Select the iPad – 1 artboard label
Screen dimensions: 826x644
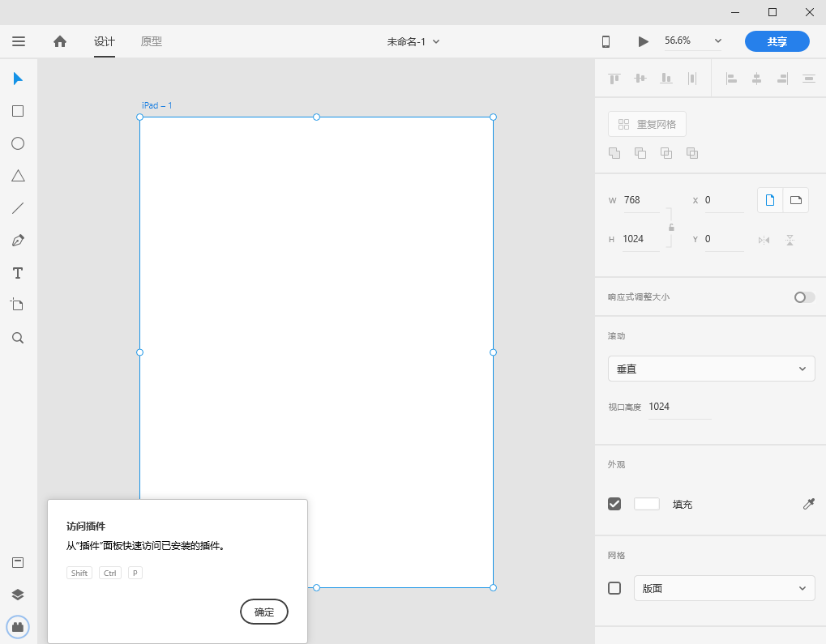(x=157, y=105)
